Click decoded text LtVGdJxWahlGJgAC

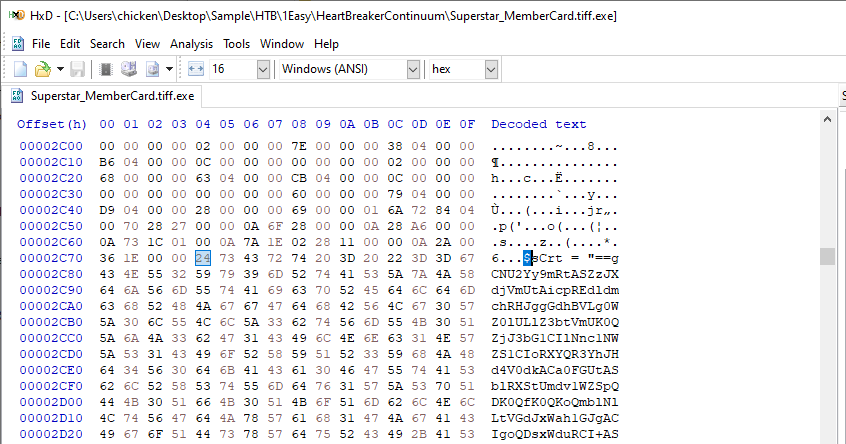tap(555, 418)
